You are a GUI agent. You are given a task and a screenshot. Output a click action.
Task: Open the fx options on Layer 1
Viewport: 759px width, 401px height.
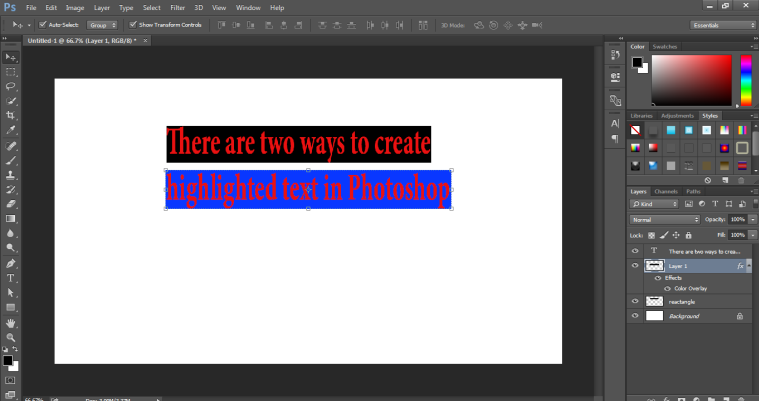pyautogui.click(x=740, y=266)
